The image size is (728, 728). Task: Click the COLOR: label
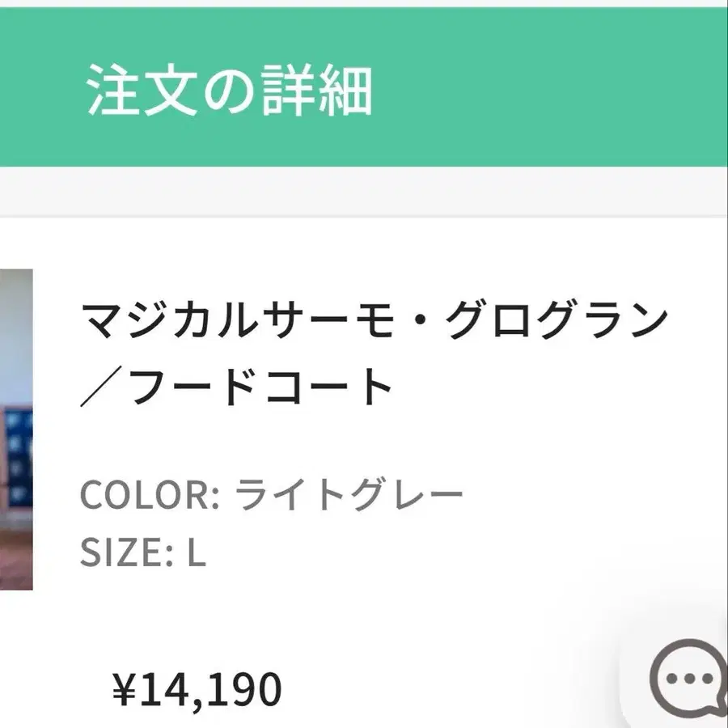[150, 494]
